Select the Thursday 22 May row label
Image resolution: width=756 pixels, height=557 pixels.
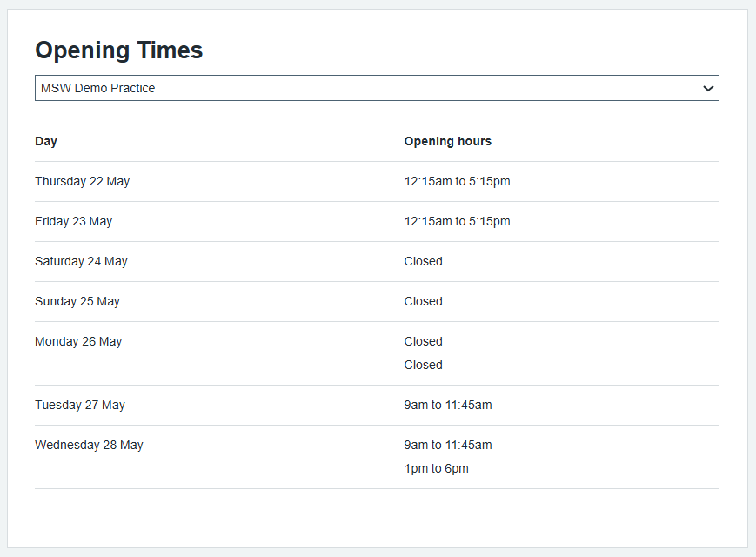[x=82, y=181]
